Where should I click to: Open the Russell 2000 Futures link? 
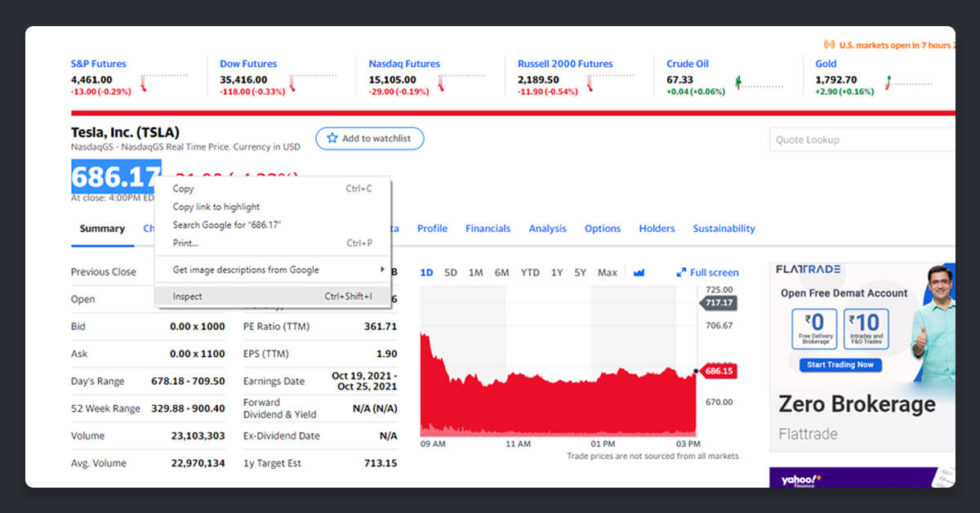(x=565, y=64)
